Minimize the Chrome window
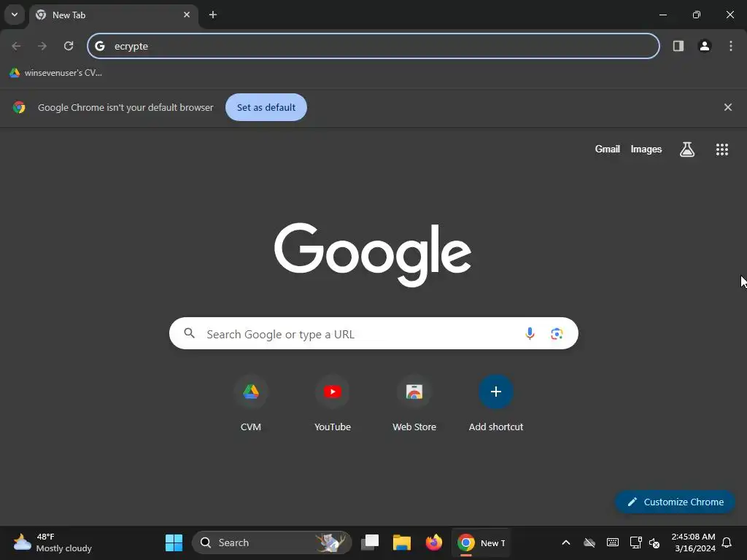Image resolution: width=747 pixels, height=560 pixels. pyautogui.click(x=662, y=15)
